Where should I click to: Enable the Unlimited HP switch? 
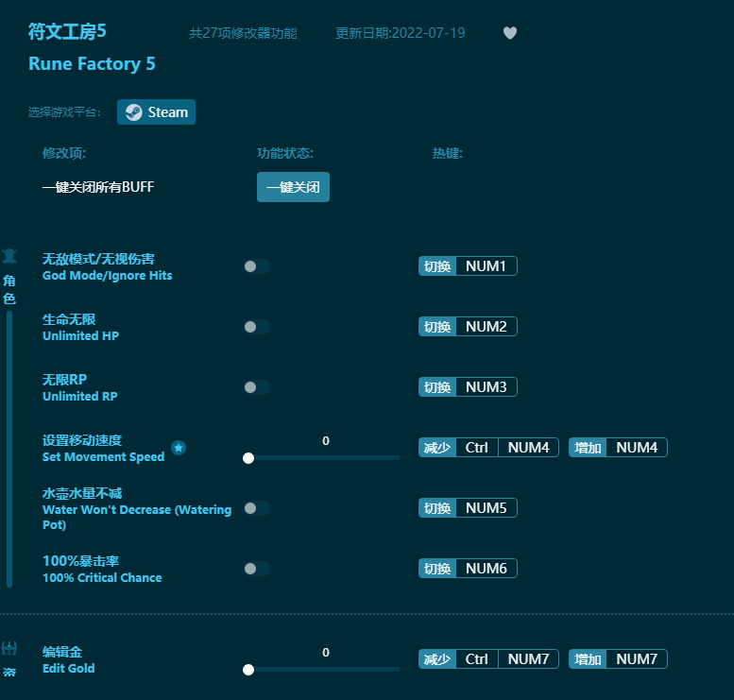click(x=257, y=327)
